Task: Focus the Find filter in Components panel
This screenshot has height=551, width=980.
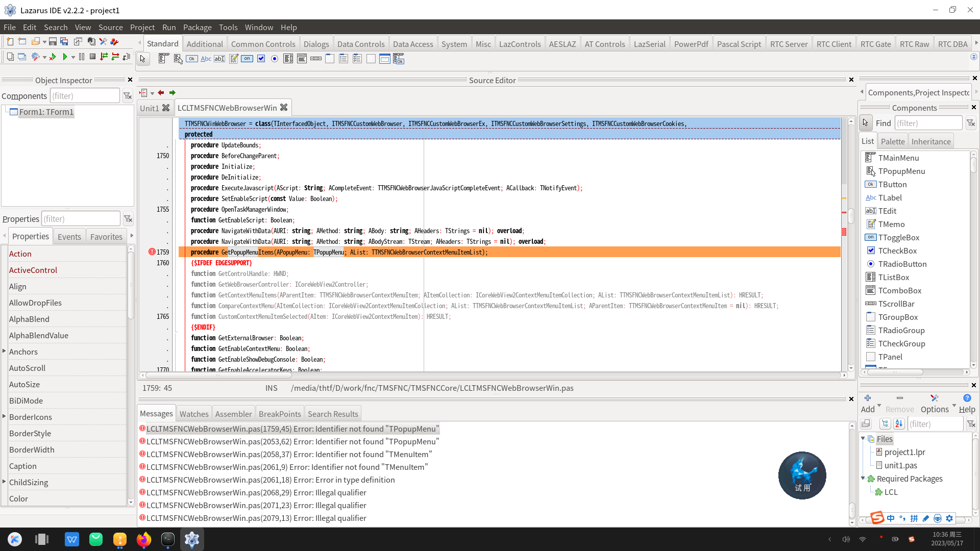Action: (928, 123)
